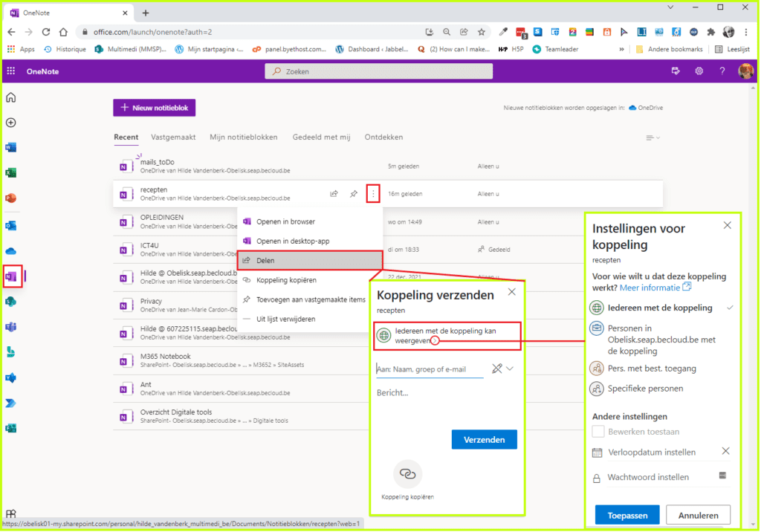Choose Koppeling kopiëren in context menu

point(310,280)
